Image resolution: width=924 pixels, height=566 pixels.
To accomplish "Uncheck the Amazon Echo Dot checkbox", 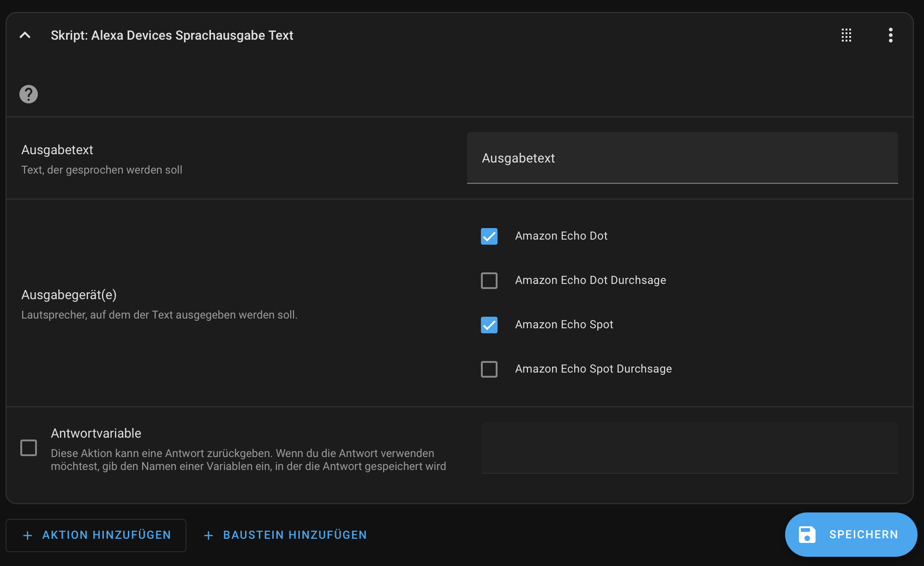I will click(x=489, y=236).
